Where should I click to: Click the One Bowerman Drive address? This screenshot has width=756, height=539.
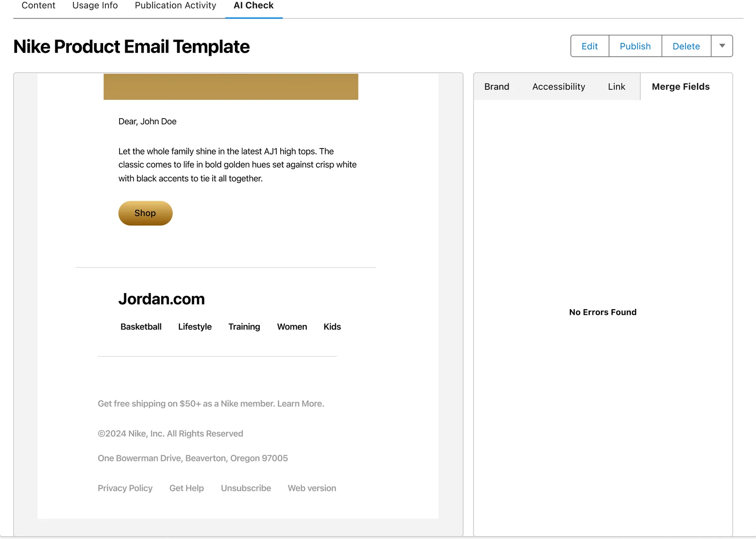193,458
